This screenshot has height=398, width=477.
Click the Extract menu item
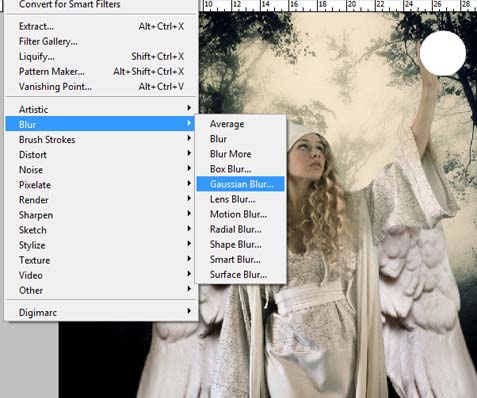click(100, 26)
